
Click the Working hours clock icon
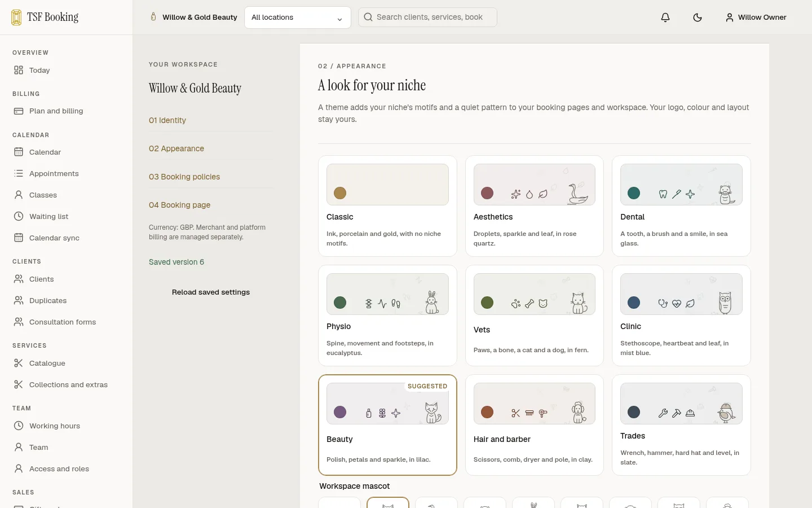19,426
